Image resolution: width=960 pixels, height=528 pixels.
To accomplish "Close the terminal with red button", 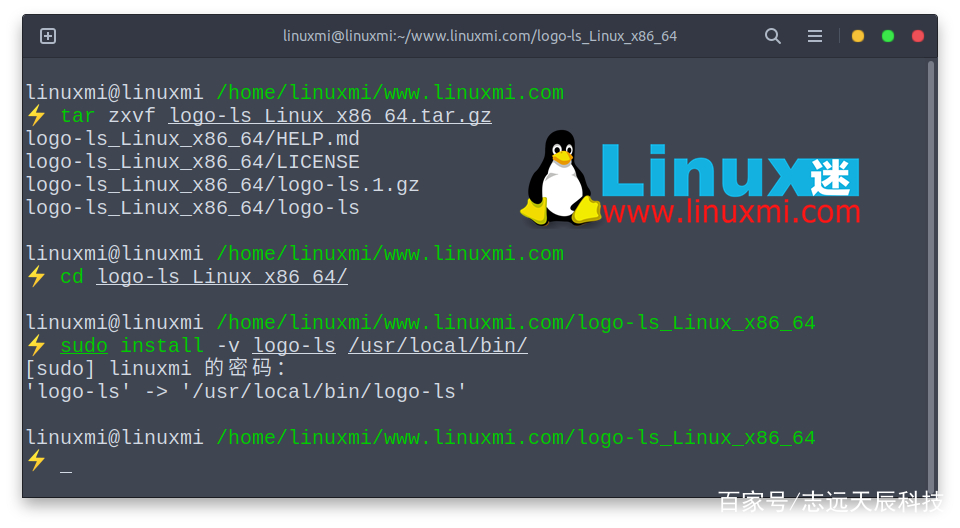I will [918, 36].
